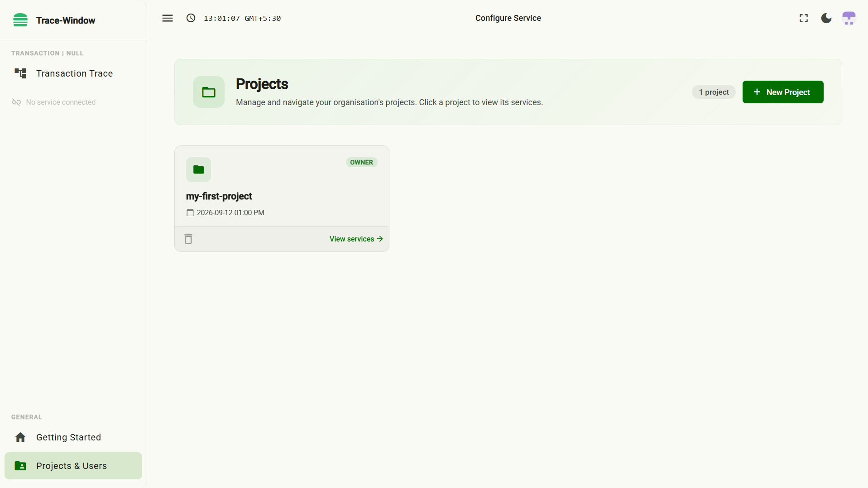Click the calendar icon by the project date

point(190,213)
